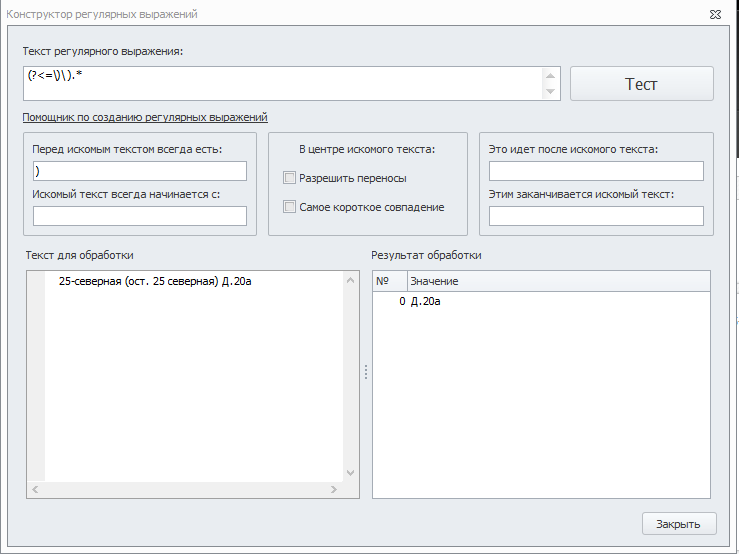Open Помощник по созданию регулярных выражений link

(x=145, y=117)
